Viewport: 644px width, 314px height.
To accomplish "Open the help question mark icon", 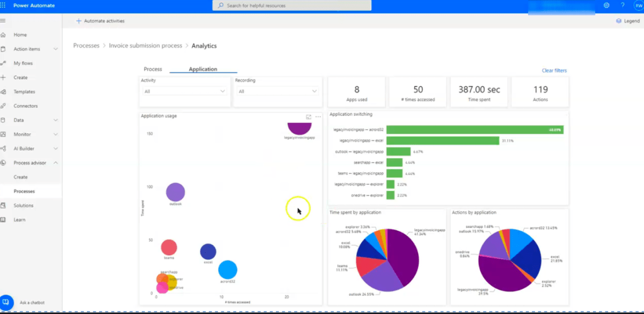I will tap(623, 5).
